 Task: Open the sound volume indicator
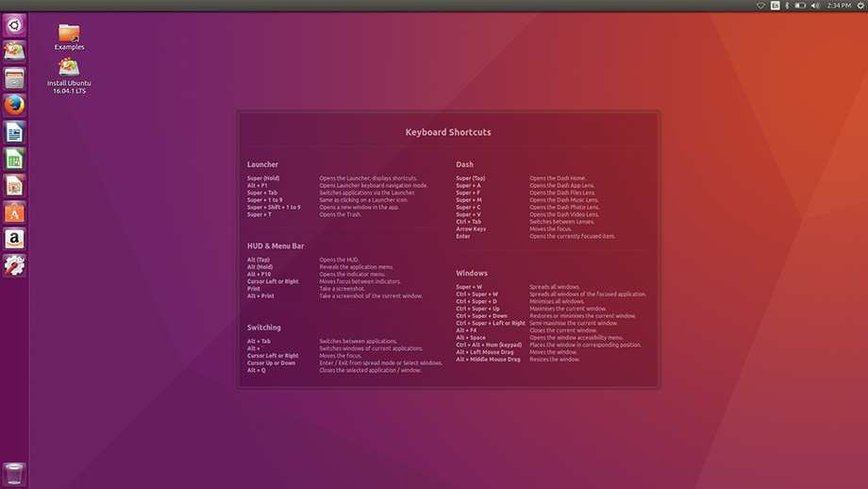[x=818, y=6]
